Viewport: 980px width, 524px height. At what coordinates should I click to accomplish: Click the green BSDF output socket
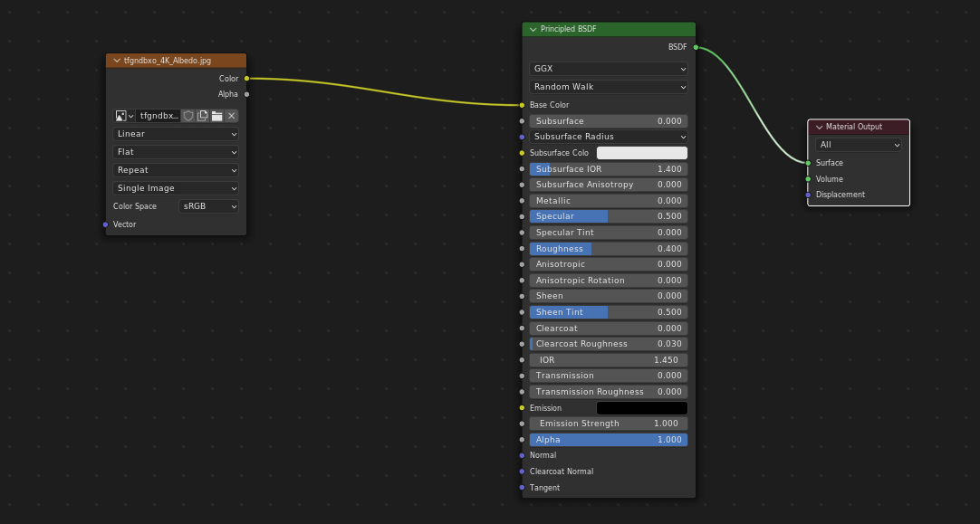click(x=696, y=47)
